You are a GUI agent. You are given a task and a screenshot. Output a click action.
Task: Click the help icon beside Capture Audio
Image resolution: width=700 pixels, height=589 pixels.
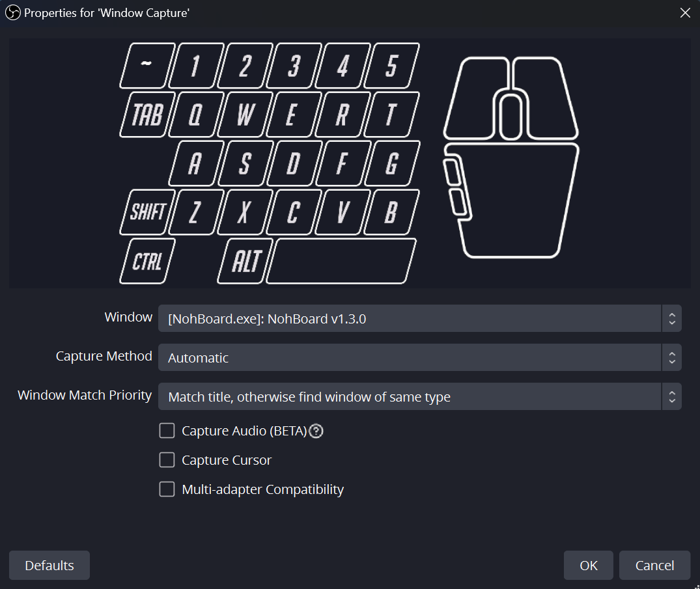click(x=316, y=431)
